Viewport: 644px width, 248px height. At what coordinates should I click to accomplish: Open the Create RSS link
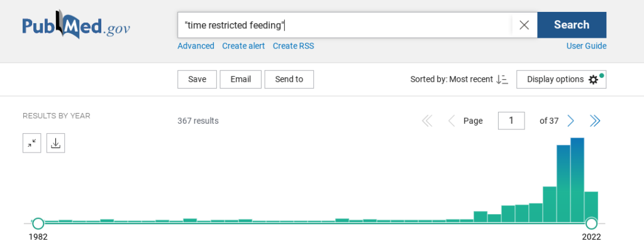[294, 46]
